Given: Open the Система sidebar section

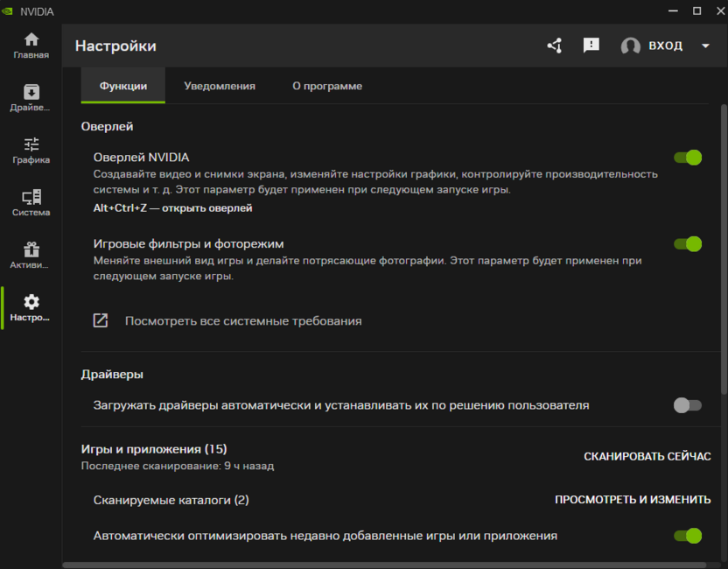Looking at the screenshot, I should click(31, 203).
